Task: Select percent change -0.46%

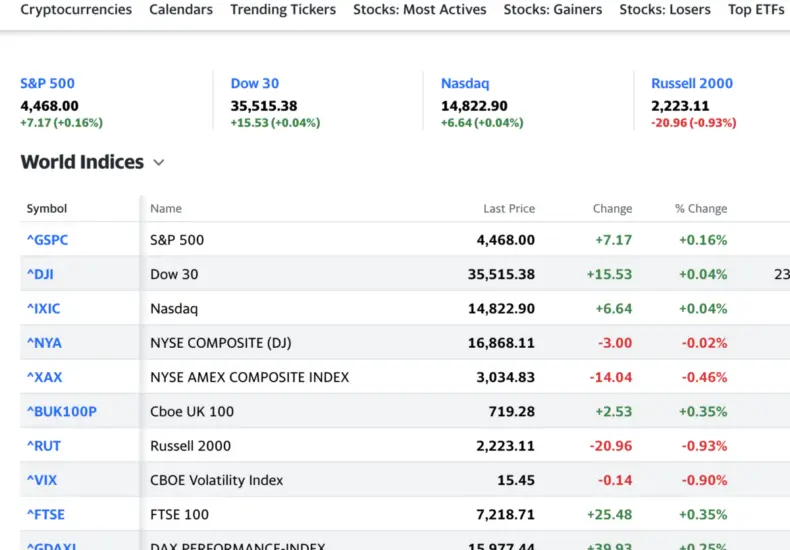Action: 704,377
